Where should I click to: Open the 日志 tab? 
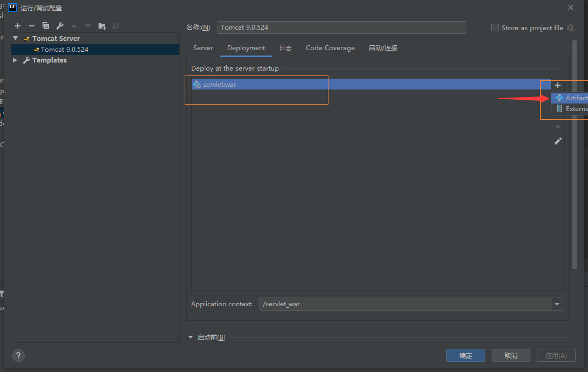[285, 48]
